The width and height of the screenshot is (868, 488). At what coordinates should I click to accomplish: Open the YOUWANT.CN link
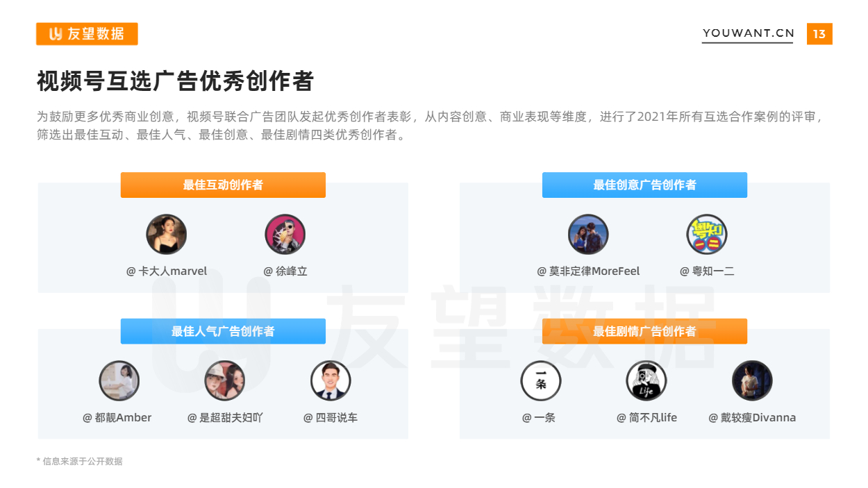tap(748, 33)
